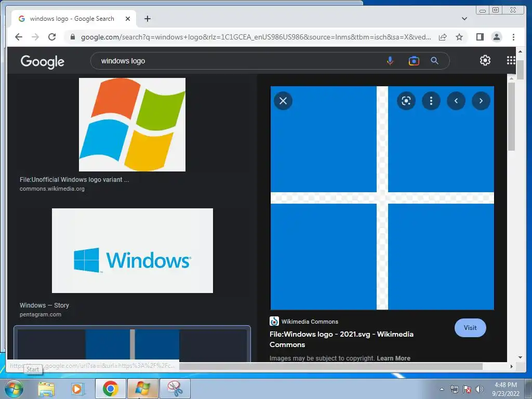Open the network tray icon
The height and width of the screenshot is (399, 532).
454,389
